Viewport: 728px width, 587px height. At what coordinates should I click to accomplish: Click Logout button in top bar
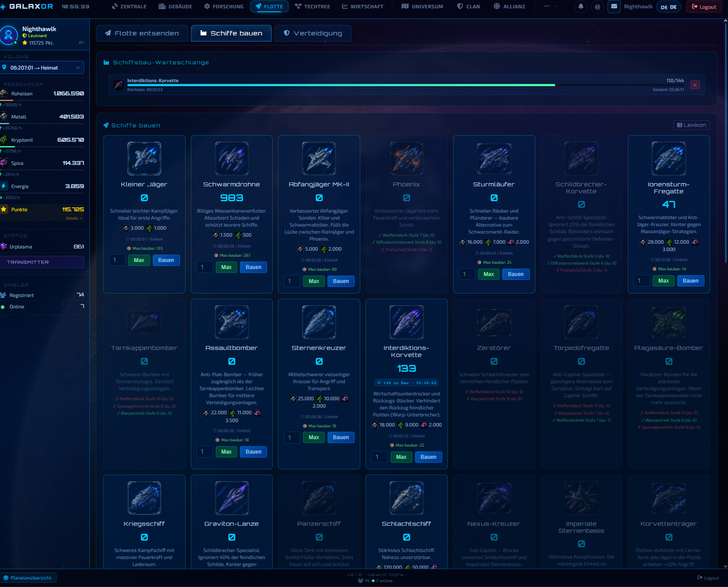tap(704, 7)
